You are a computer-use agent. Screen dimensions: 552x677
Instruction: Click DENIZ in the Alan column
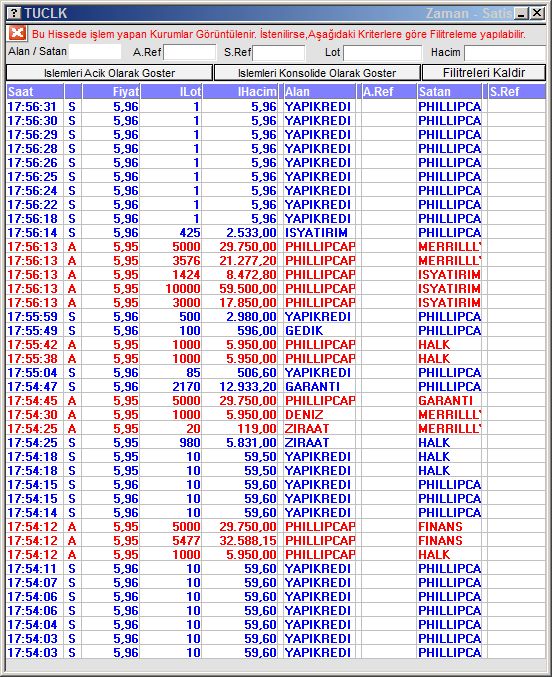point(304,414)
